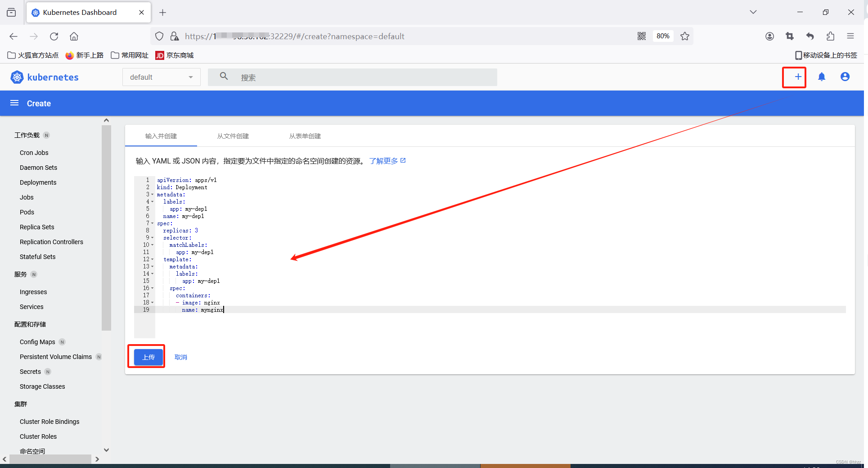Open 常用网址 bookmark folder
The image size is (868, 468).
click(130, 55)
